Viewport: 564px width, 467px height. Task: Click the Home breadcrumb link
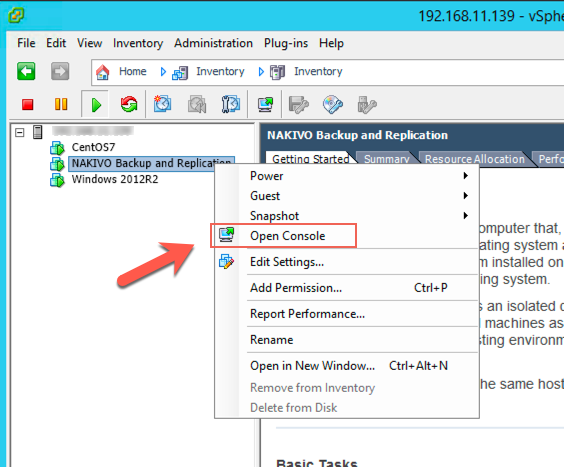tap(133, 71)
